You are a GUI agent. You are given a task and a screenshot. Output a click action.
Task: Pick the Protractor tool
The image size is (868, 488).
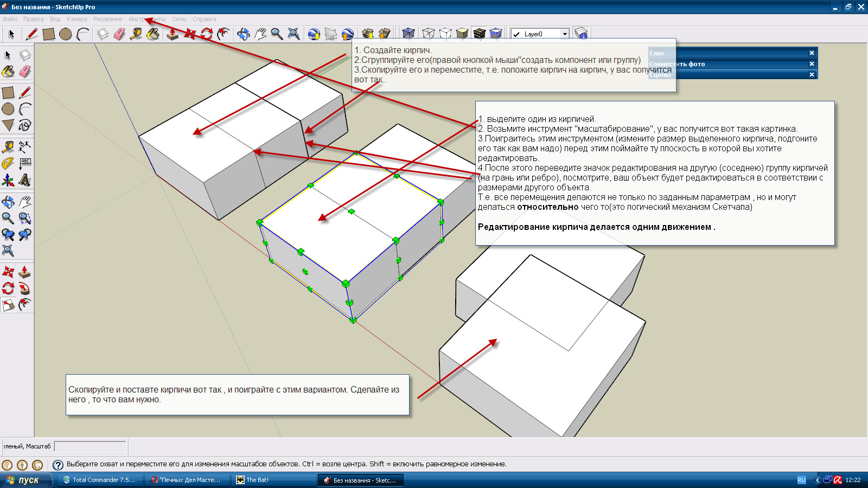[x=8, y=163]
